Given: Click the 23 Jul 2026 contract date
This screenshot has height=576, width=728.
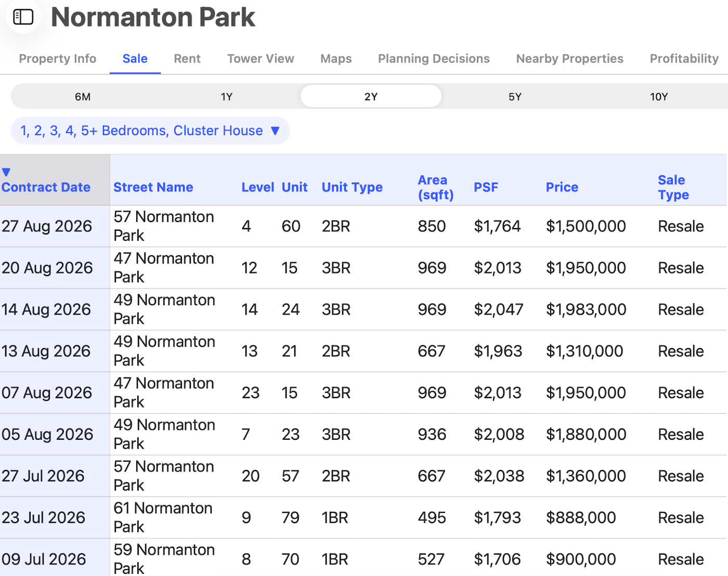Looking at the screenshot, I should tap(44, 517).
